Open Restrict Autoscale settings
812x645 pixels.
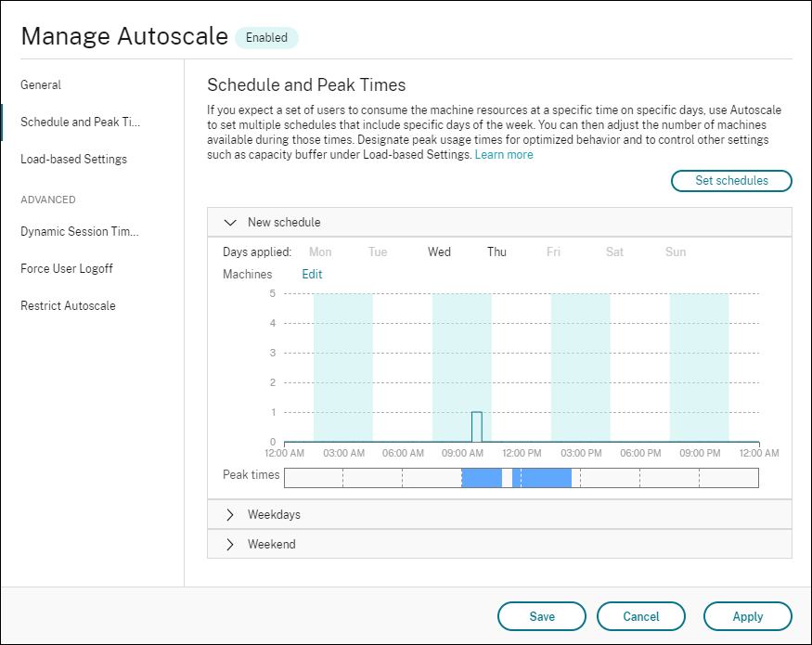70,305
